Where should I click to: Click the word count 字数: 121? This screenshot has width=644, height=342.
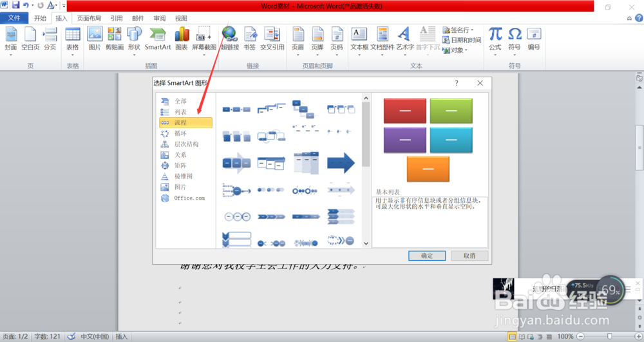(x=47, y=336)
